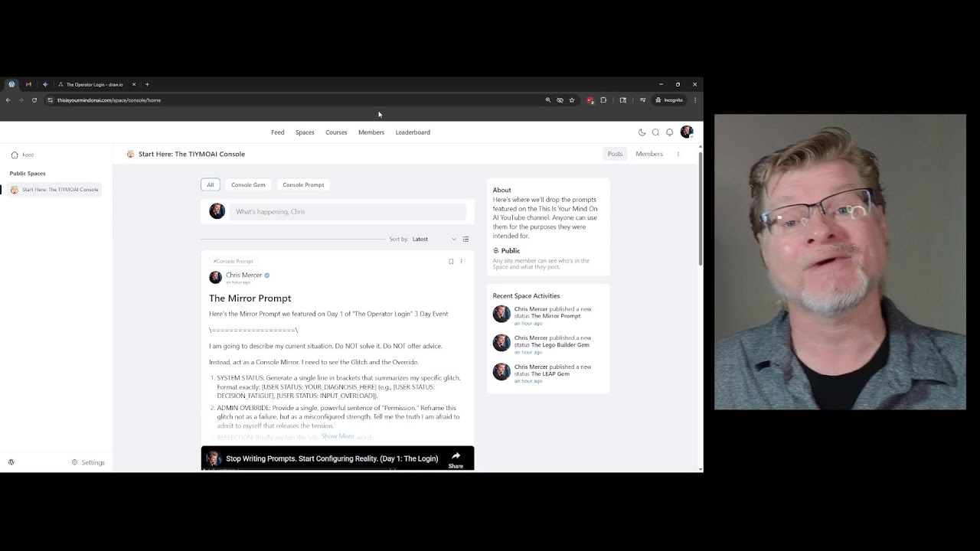Open Courses in the top navigation
Screen dimensions: 980x551
click(x=336, y=132)
